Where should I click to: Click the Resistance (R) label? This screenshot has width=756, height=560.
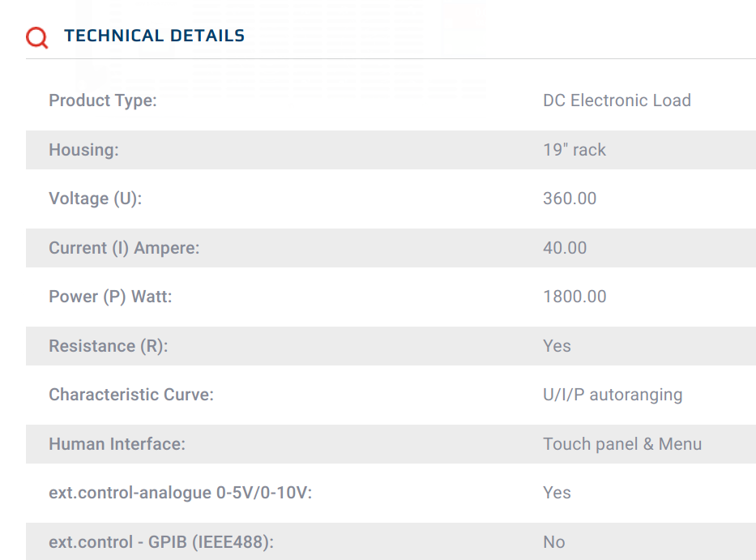click(x=109, y=346)
